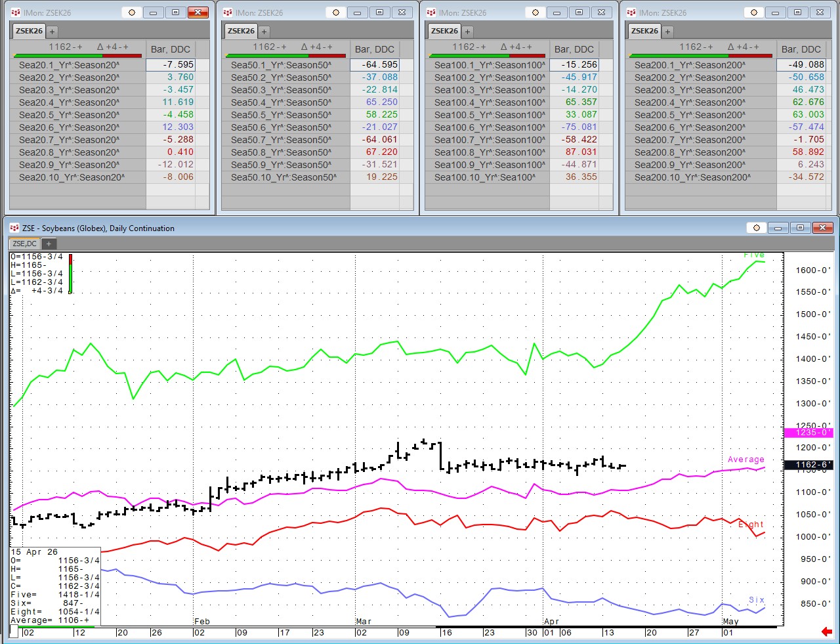The image size is (840, 644).
Task: Toggle the small checkbox at chart bottom-left corner
Action: click(x=14, y=632)
